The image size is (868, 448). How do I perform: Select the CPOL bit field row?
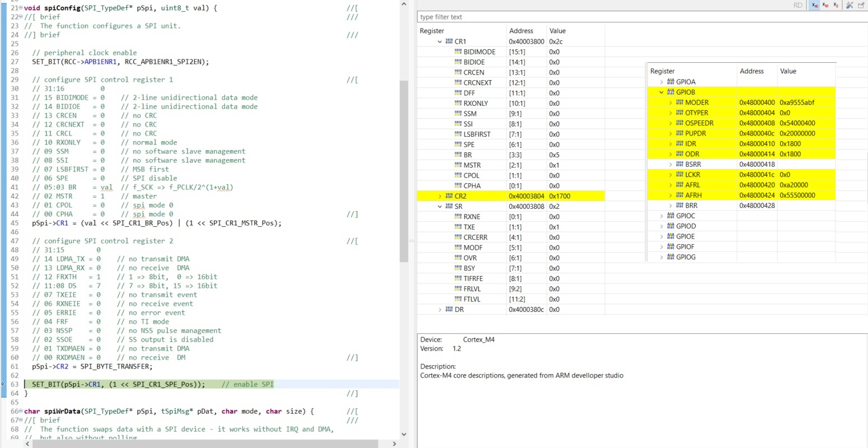(x=510, y=175)
